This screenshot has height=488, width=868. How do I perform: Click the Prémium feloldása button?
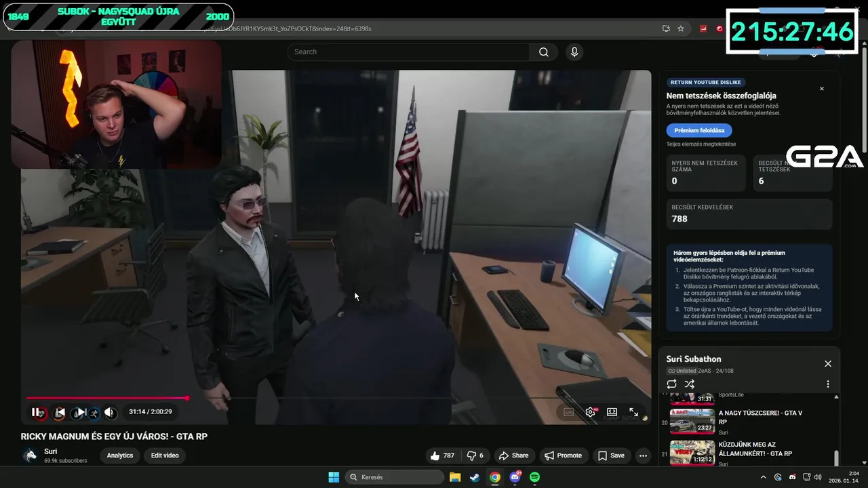(699, 130)
